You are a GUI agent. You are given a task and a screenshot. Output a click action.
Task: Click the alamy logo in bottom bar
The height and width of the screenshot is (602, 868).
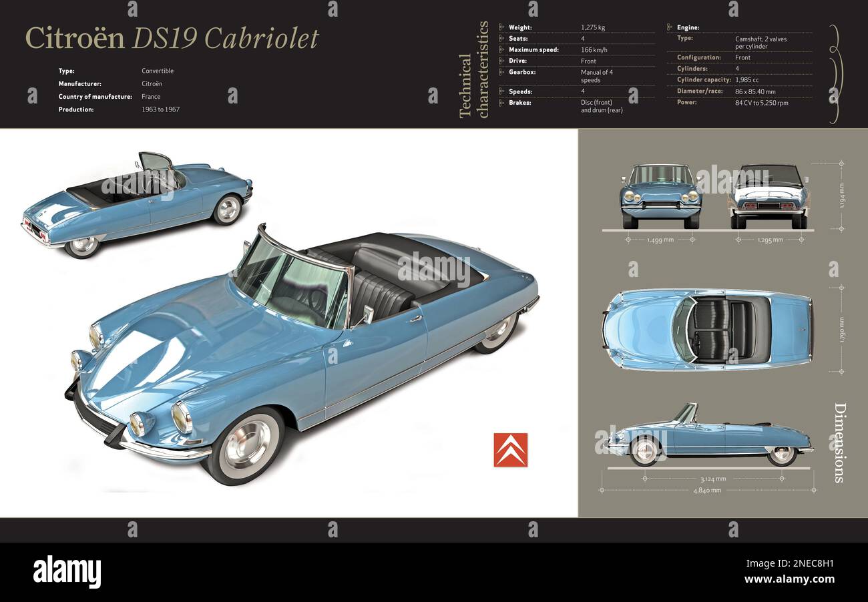point(67,573)
